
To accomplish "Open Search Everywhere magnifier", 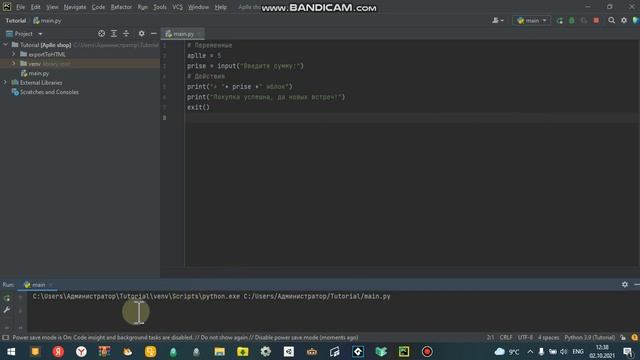I will [x=611, y=20].
